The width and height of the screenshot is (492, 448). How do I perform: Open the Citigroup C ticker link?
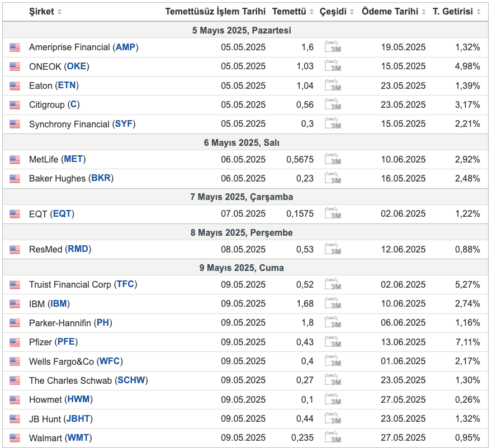point(73,104)
